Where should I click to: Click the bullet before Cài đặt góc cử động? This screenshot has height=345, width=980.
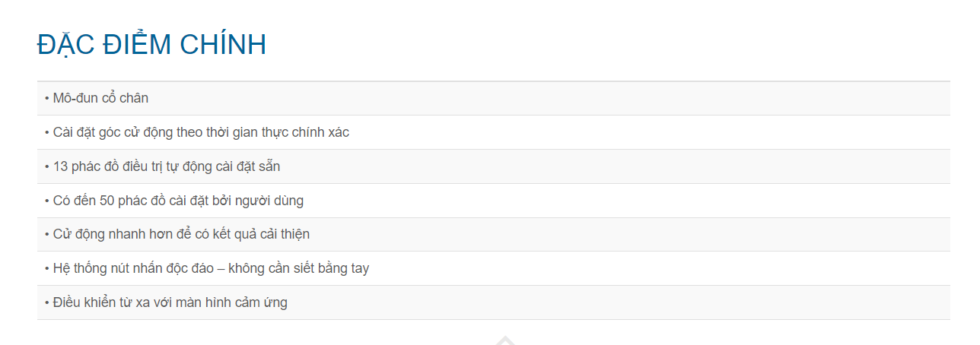[x=47, y=133]
